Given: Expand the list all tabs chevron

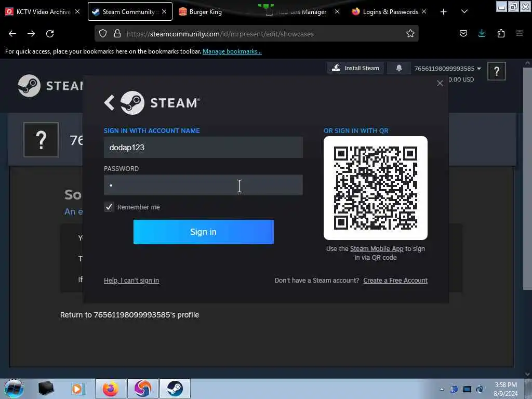Looking at the screenshot, I should (x=464, y=11).
